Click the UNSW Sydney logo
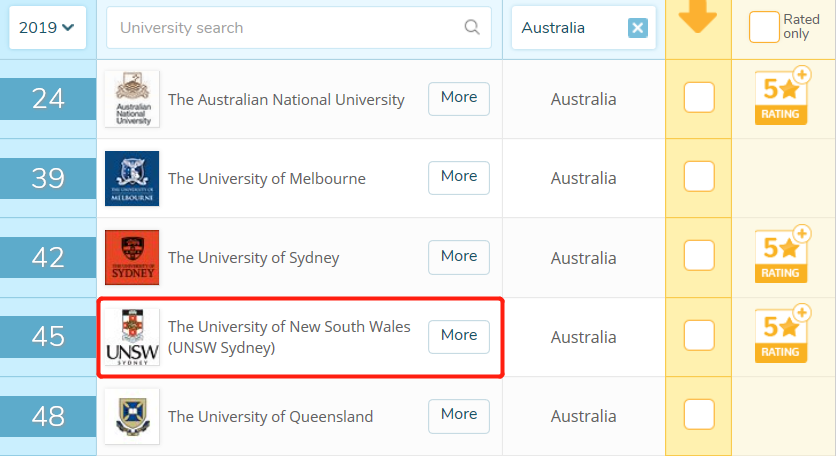Screen dimensions: 836x456 click(x=132, y=337)
